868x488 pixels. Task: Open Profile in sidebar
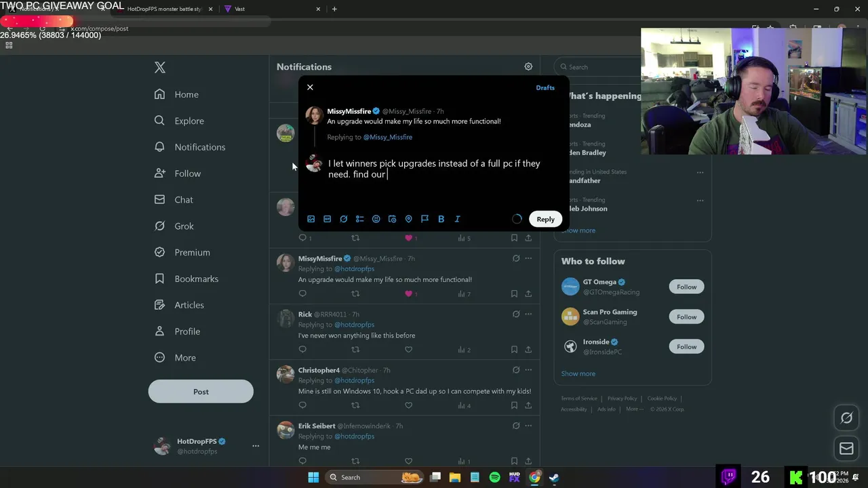177,331
